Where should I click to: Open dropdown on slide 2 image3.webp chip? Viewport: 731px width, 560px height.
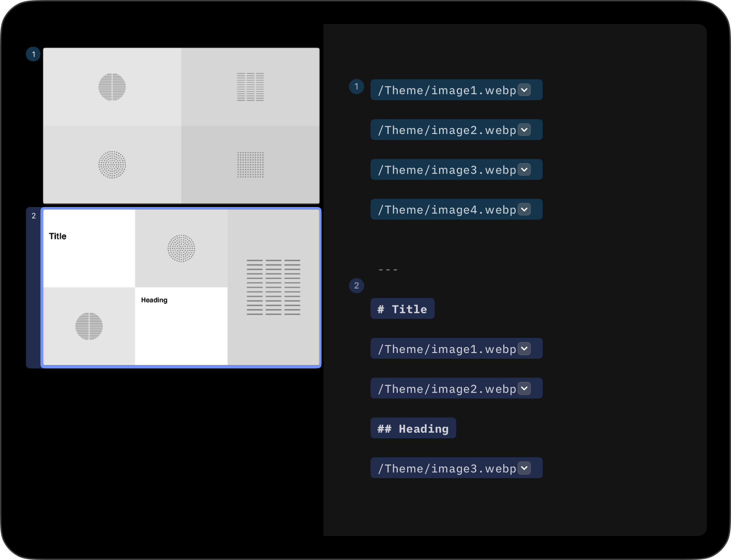tap(524, 468)
